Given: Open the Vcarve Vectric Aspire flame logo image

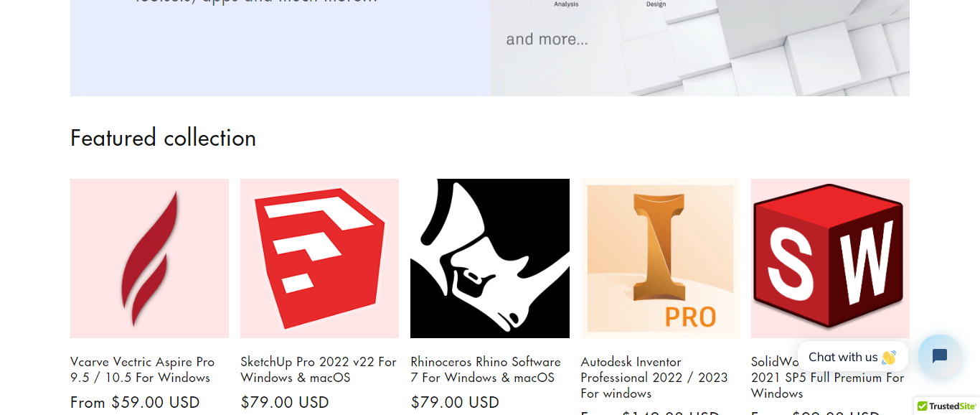Looking at the screenshot, I should click(149, 258).
